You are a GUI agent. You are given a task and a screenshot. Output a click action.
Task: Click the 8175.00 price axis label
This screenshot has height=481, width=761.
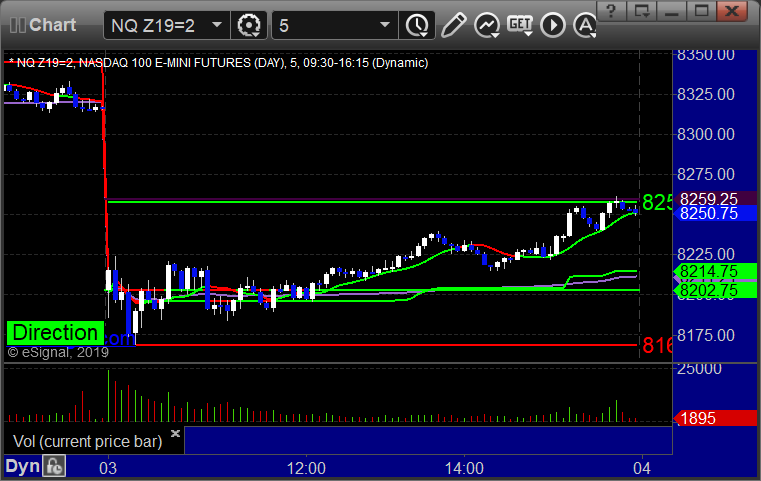[x=706, y=335]
